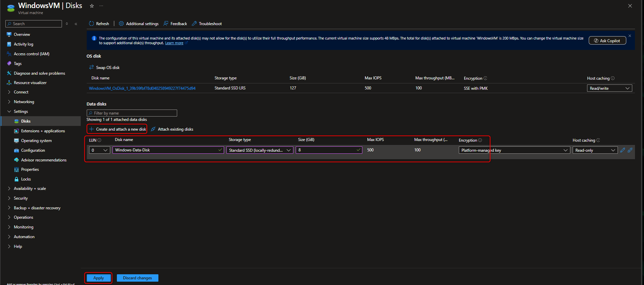Click the Overview monitor icon in sidebar
Viewport: 644px width, 285px height.
click(x=9, y=34)
